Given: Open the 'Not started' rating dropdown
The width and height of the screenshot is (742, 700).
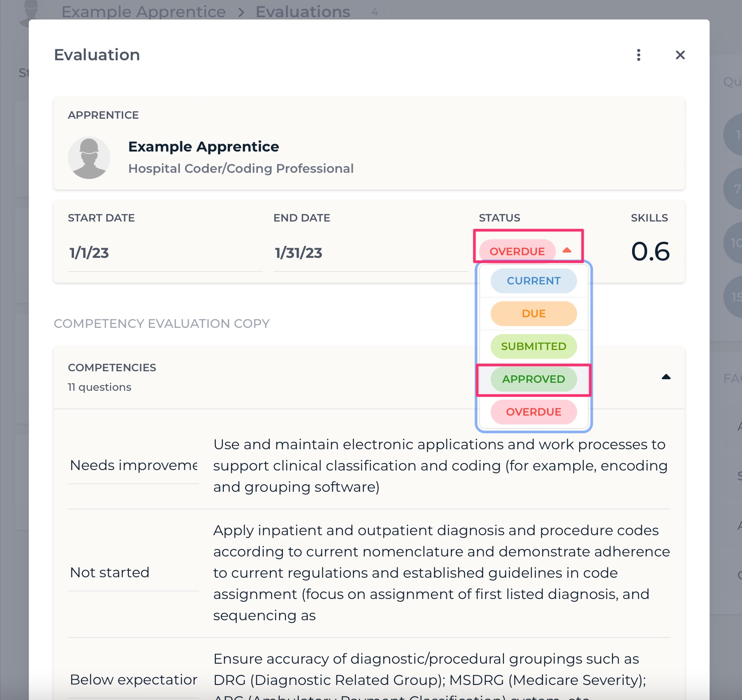Looking at the screenshot, I should click(133, 572).
